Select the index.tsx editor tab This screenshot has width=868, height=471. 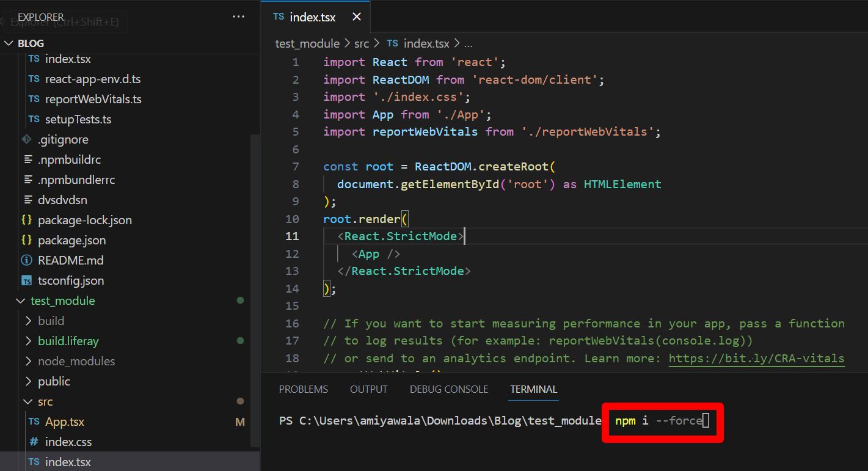tap(316, 17)
